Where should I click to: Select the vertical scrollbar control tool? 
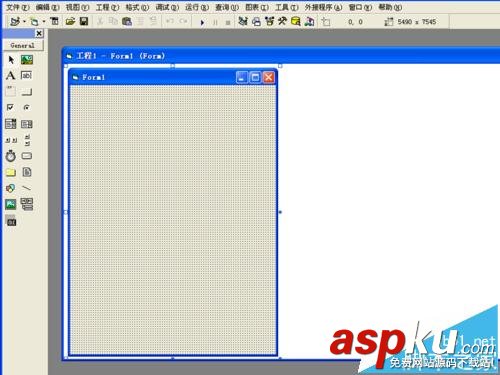27,140
